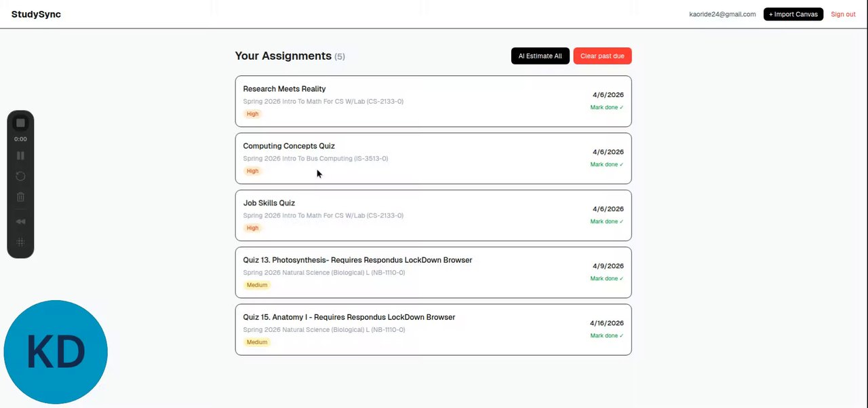Stop the screen recording
Screen dimensions: 868x408
pyautogui.click(x=20, y=123)
